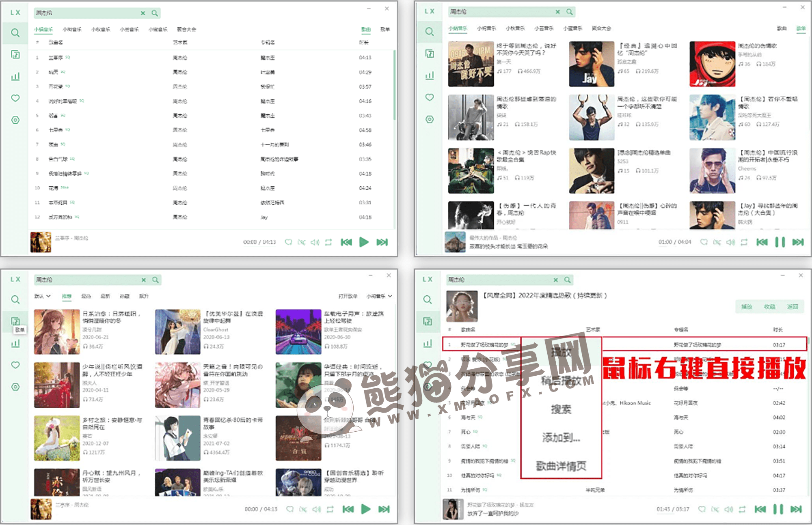Open the 2022 hot songs playlist cover thumbnail
812x525 pixels.
click(x=461, y=307)
